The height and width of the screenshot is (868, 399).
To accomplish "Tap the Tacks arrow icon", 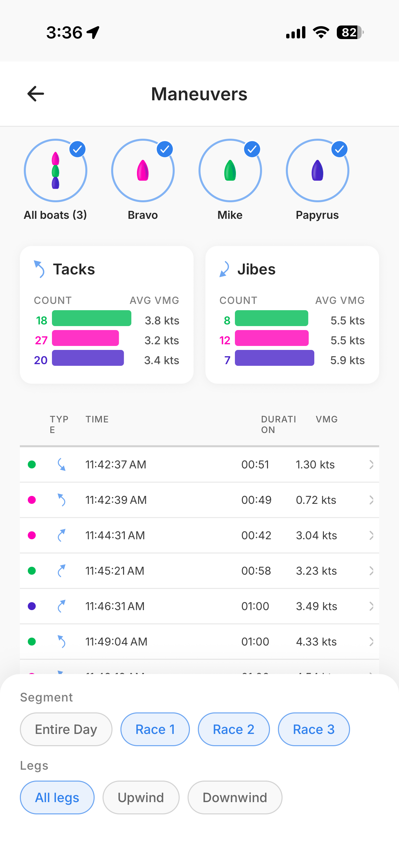I will 39,269.
